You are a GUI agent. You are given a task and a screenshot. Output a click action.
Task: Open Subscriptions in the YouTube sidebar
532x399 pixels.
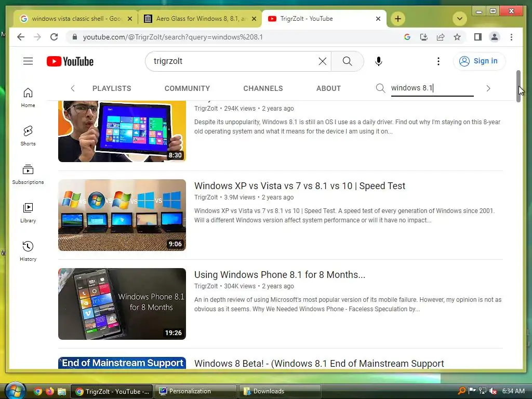point(28,175)
